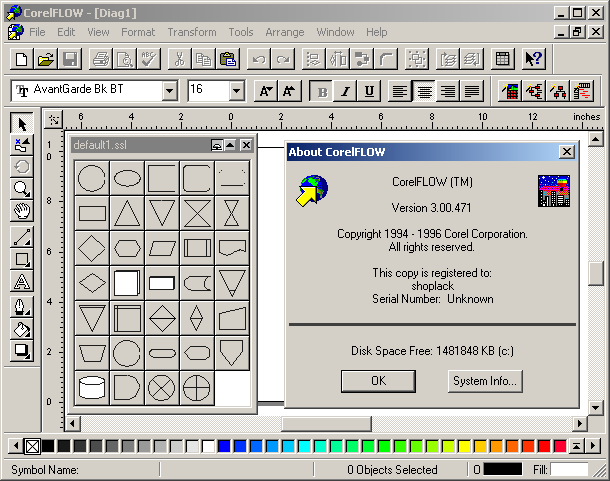
Task: Open the AvantGarde Bk BT font dropdown
Action: pyautogui.click(x=170, y=91)
